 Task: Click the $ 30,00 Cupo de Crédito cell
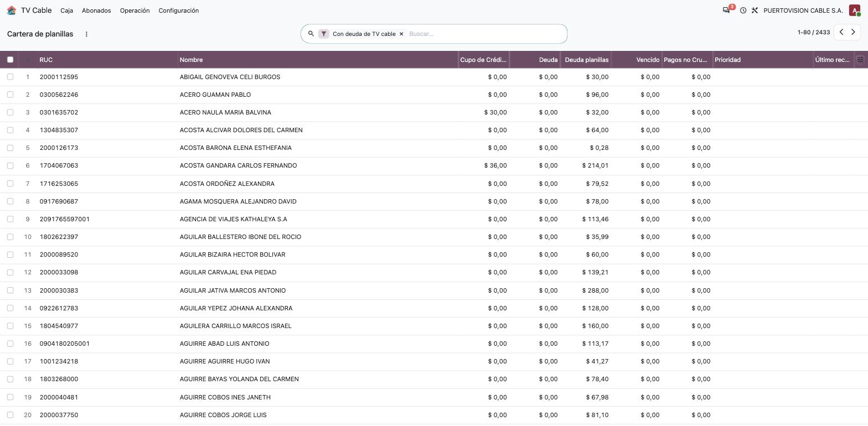click(x=495, y=112)
